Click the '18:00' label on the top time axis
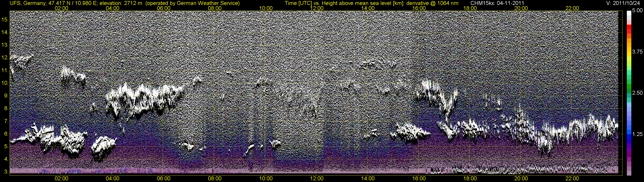 [x=470, y=8]
